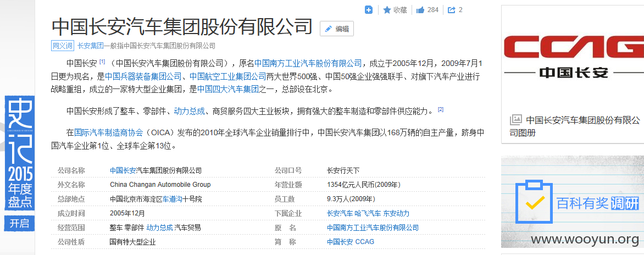This screenshot has width=644, height=255.
Task: Click the 收藏 text label
Action: [x=400, y=10]
